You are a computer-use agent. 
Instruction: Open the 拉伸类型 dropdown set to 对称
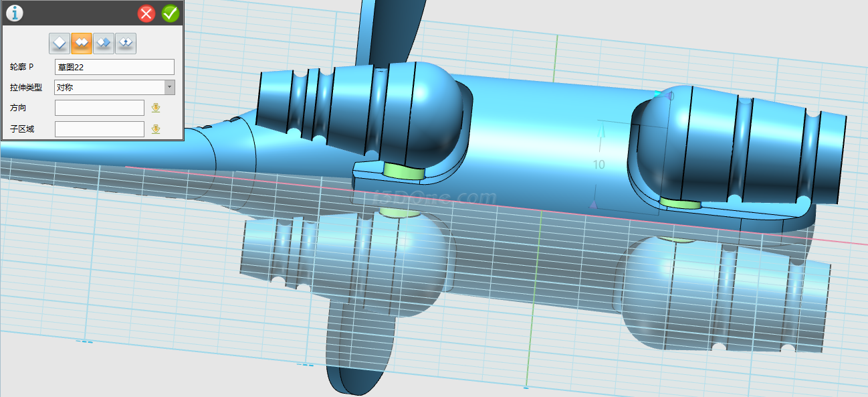[x=114, y=87]
